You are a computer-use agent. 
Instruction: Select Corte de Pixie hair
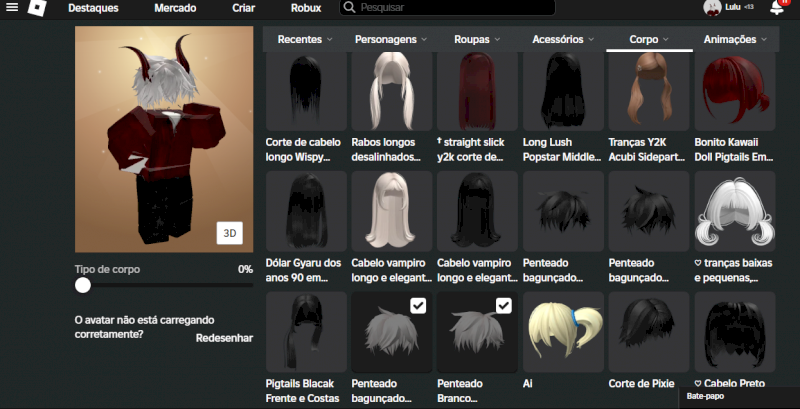tap(649, 332)
